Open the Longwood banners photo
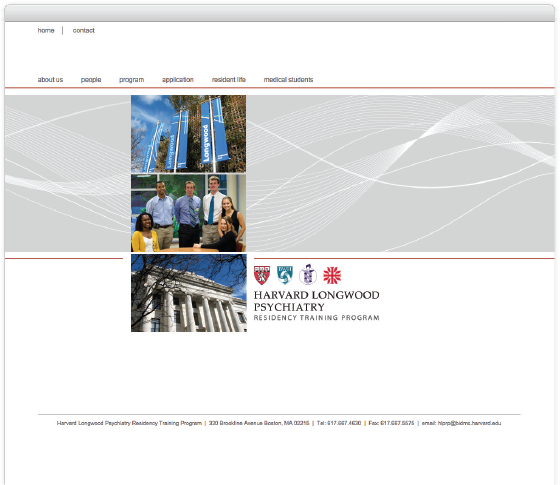Image resolution: width=560 pixels, height=485 pixels. [x=188, y=134]
